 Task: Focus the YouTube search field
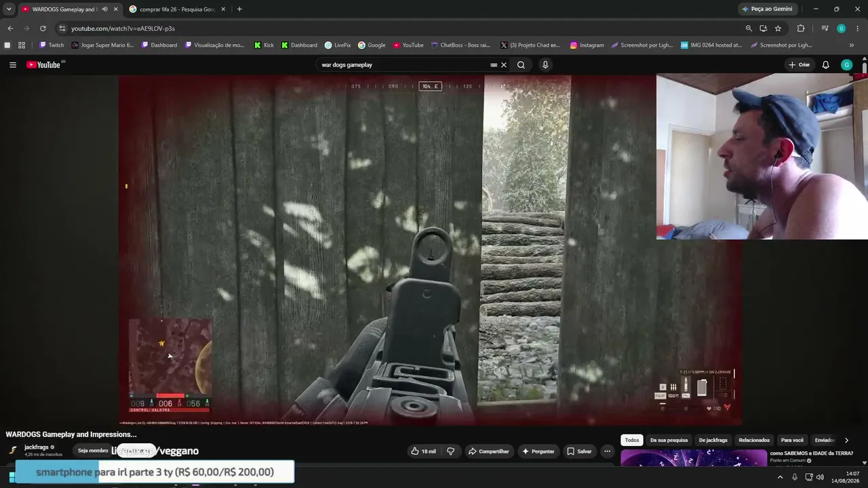click(403, 65)
